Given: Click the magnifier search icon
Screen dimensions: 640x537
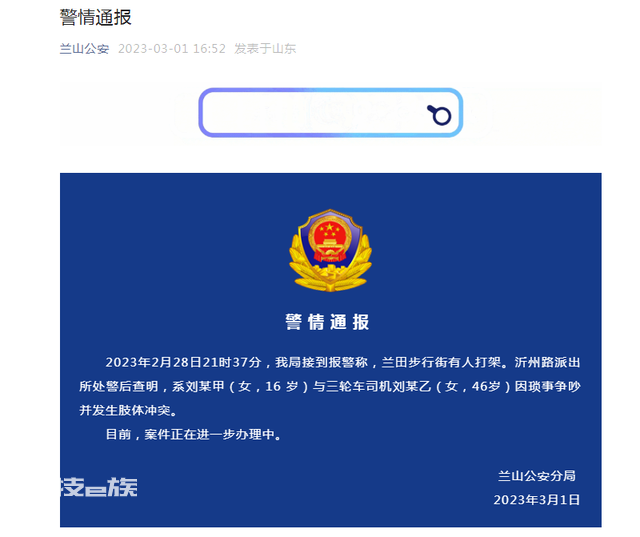Looking at the screenshot, I should click(439, 115).
